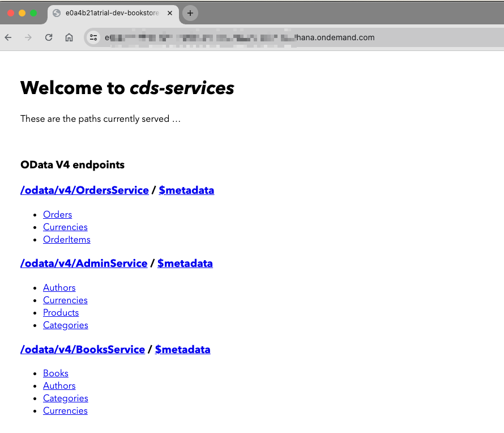Select the e0a4b21atrial-dev-bookstore tab

[113, 14]
